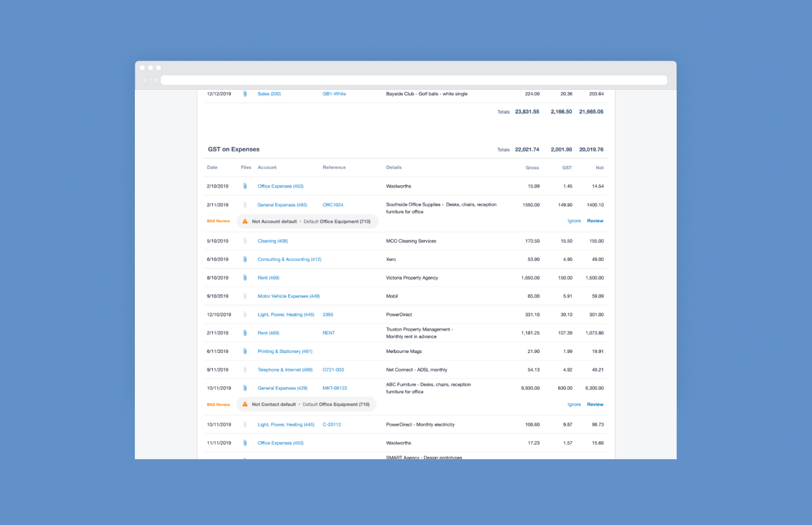Open attached file for Melbourne Mags row
Screen dimensions: 812x525
[x=245, y=352]
